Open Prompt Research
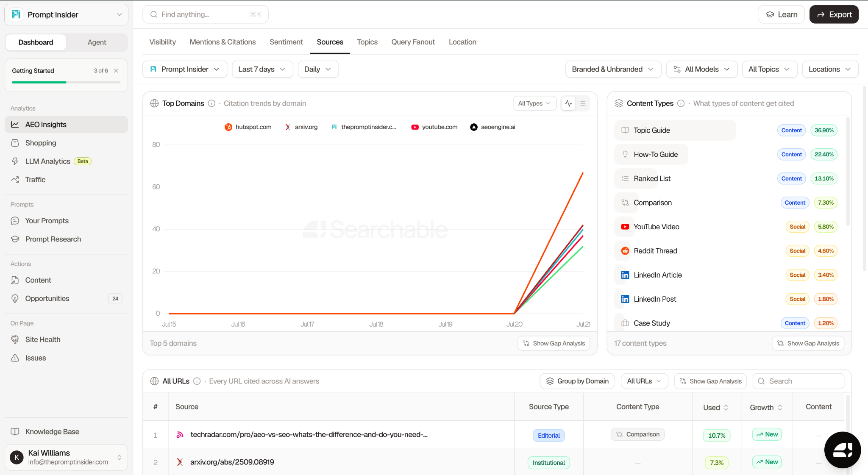Image resolution: width=868 pixels, height=475 pixels. pyautogui.click(x=66, y=239)
